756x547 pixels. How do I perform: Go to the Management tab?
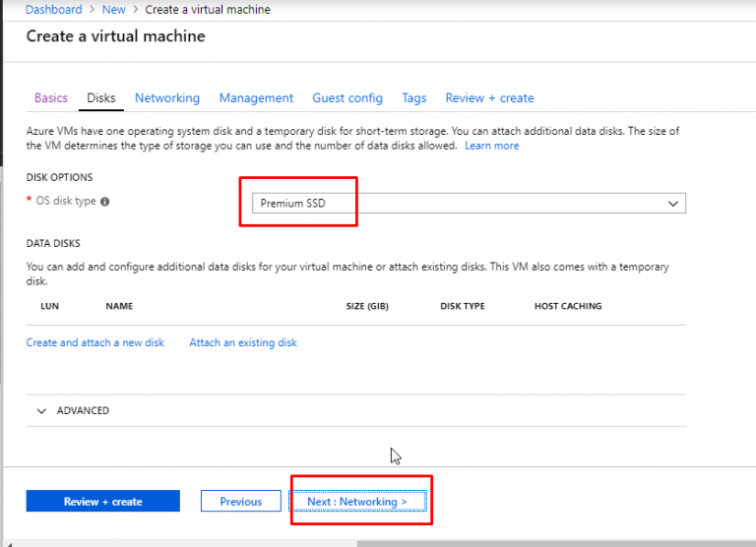pos(256,98)
